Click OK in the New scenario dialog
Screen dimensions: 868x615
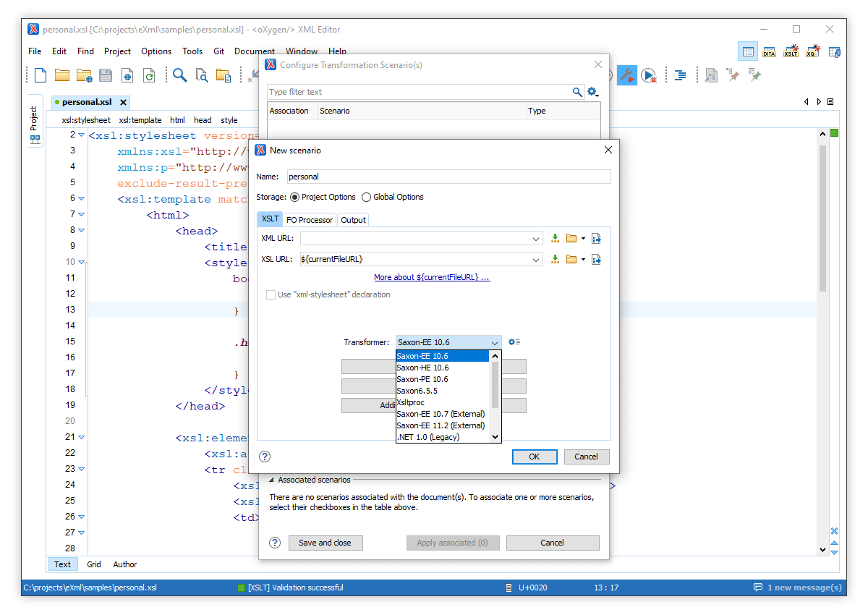[535, 457]
